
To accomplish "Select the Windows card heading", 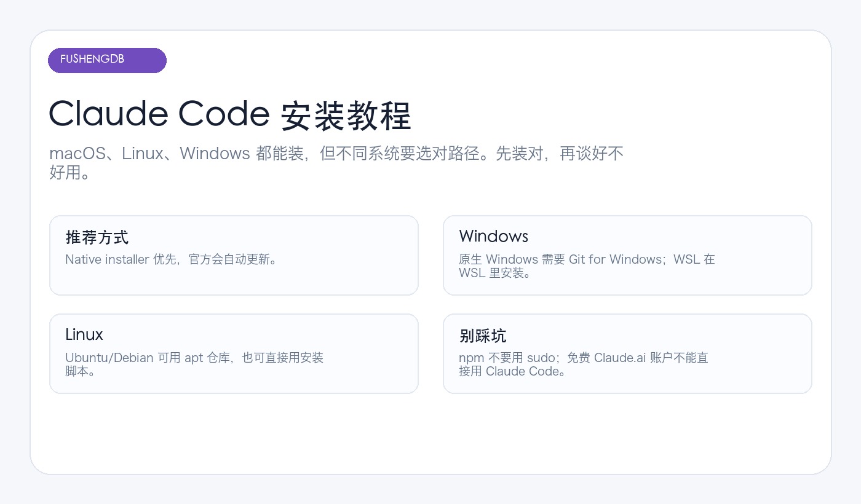I will (493, 236).
